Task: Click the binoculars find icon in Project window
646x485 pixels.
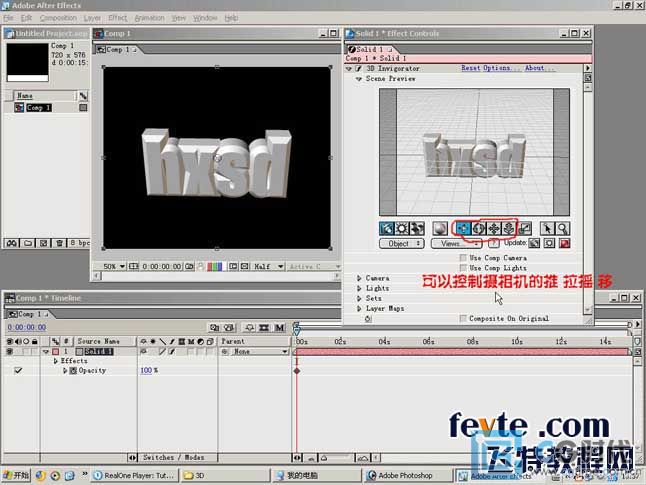Action: pos(12,243)
